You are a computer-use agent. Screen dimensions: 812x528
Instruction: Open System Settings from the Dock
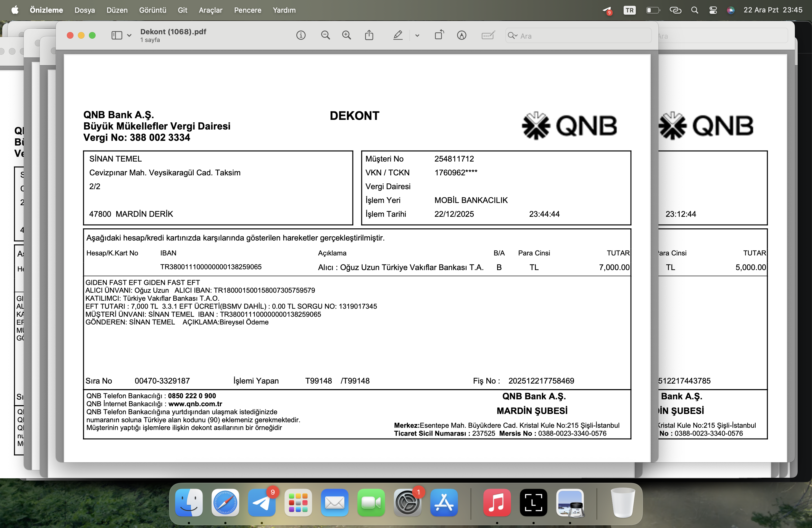(x=407, y=503)
